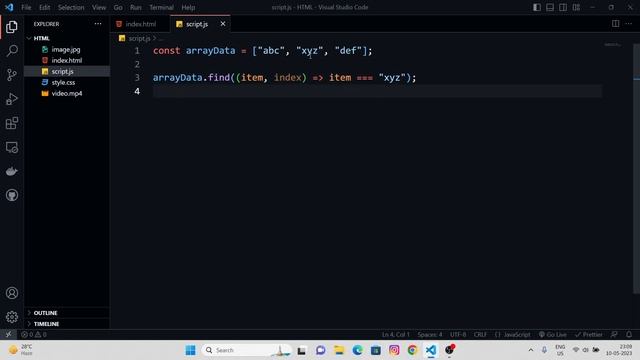Open the Selection menu

pyautogui.click(x=71, y=7)
